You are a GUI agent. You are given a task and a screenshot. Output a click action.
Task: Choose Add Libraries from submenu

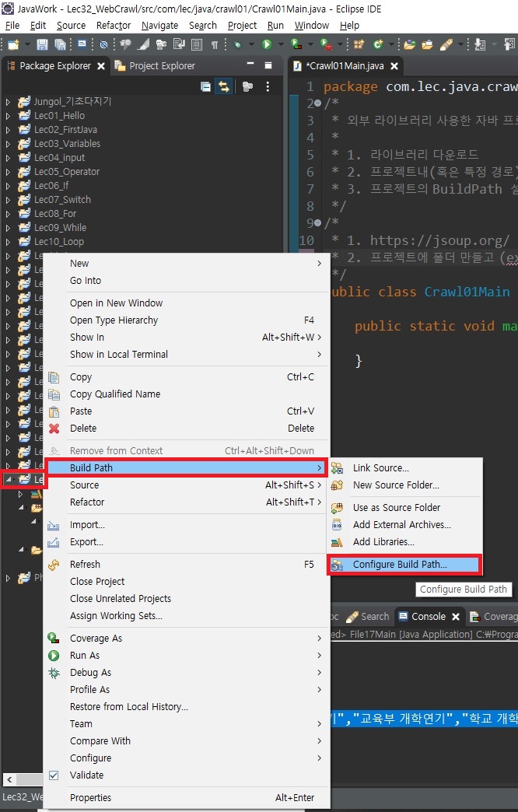(x=405, y=541)
